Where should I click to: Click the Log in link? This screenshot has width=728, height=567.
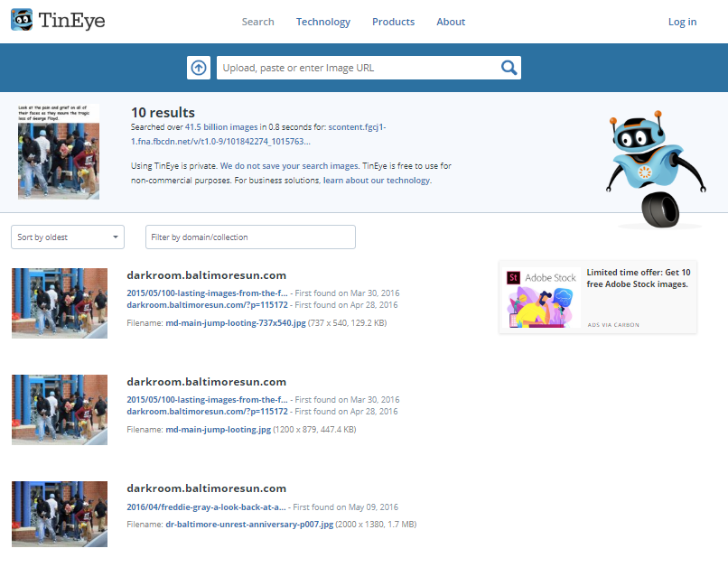682,22
